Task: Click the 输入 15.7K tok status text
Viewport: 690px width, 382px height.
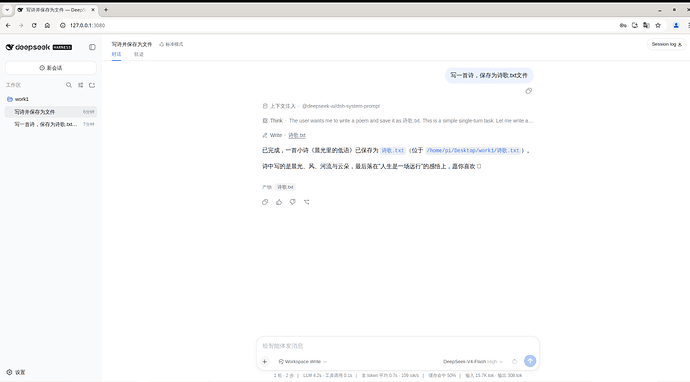Action: click(x=480, y=375)
